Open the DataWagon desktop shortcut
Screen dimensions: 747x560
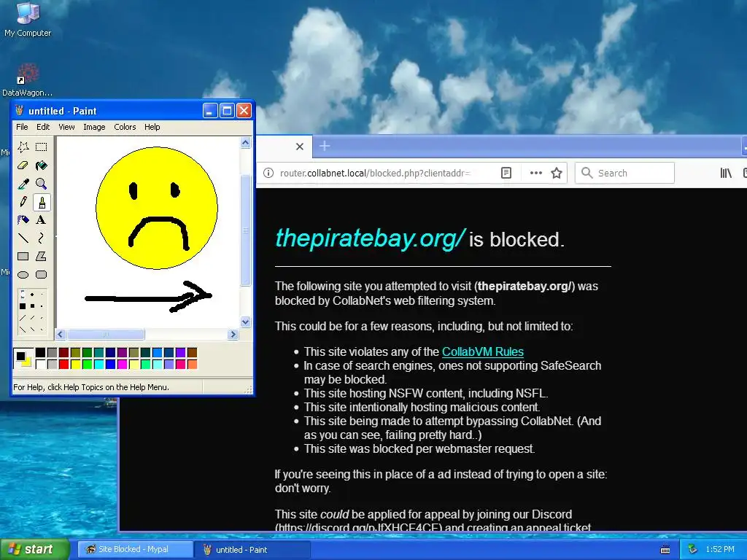pos(28,80)
